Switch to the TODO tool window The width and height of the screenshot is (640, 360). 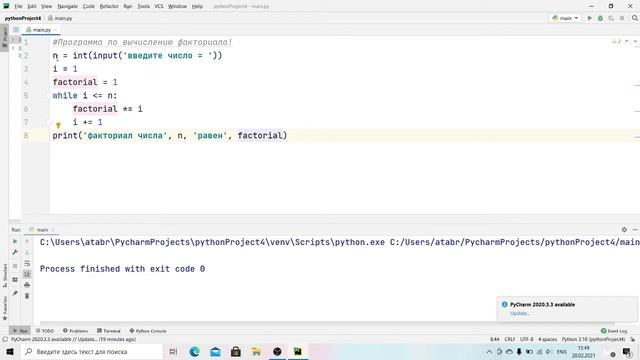pos(45,331)
